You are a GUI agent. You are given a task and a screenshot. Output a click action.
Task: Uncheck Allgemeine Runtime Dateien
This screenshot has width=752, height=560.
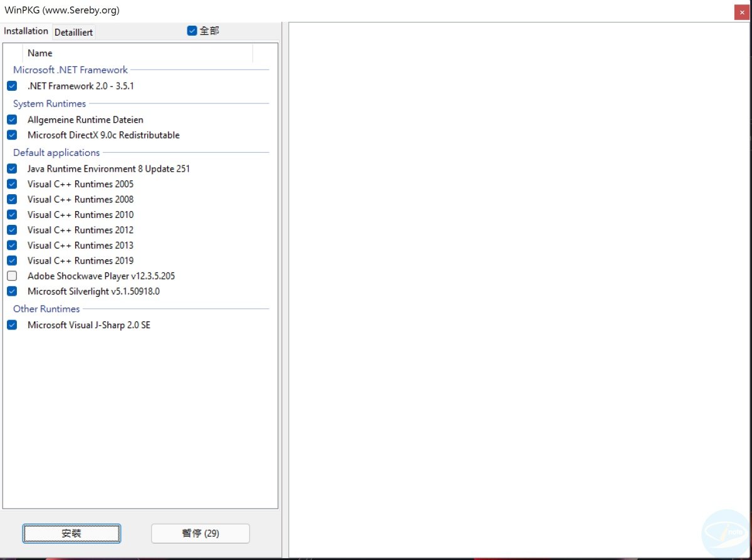(x=12, y=119)
